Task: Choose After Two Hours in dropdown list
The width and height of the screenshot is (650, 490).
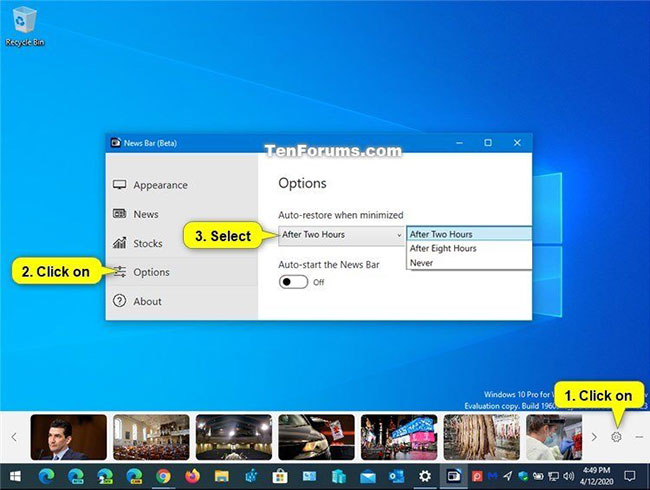Action: pos(469,234)
